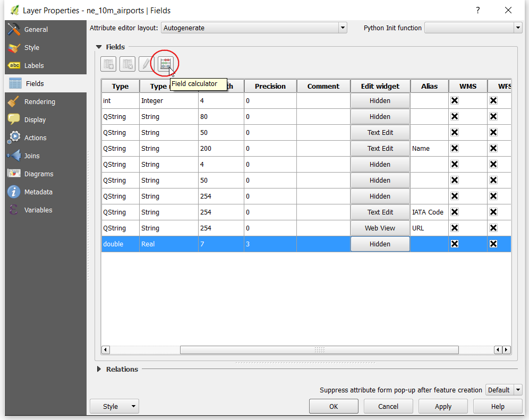Click the Delete column toolbar icon

point(127,64)
